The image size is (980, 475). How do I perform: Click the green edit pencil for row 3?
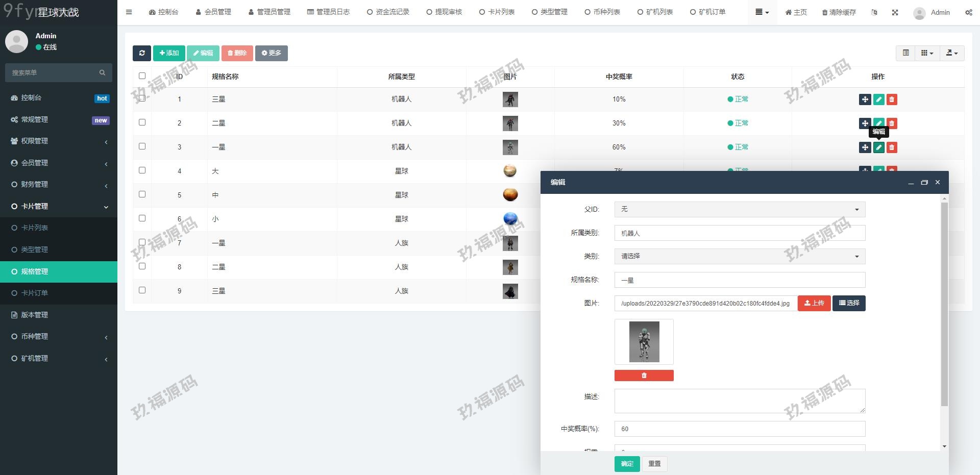point(878,147)
